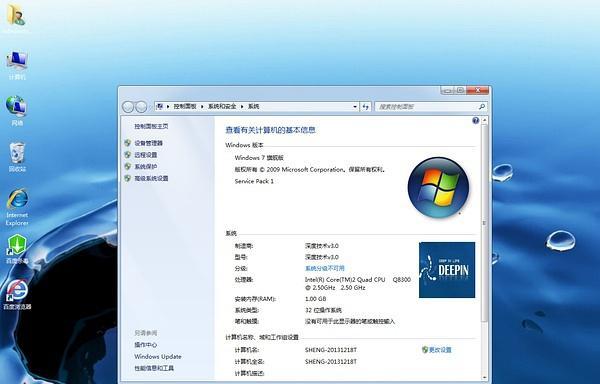Maximize the System window

coord(460,90)
